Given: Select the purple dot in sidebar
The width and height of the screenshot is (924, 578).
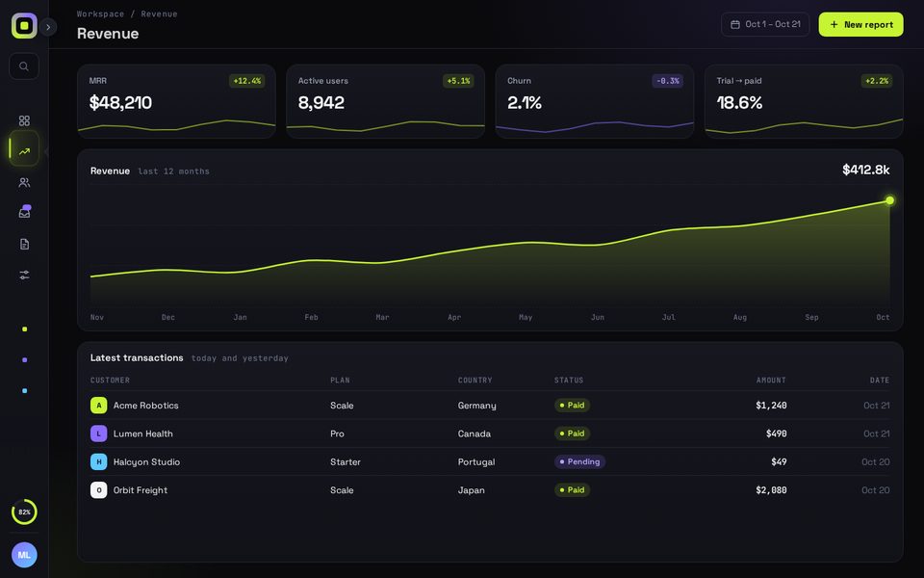Looking at the screenshot, I should coord(24,359).
